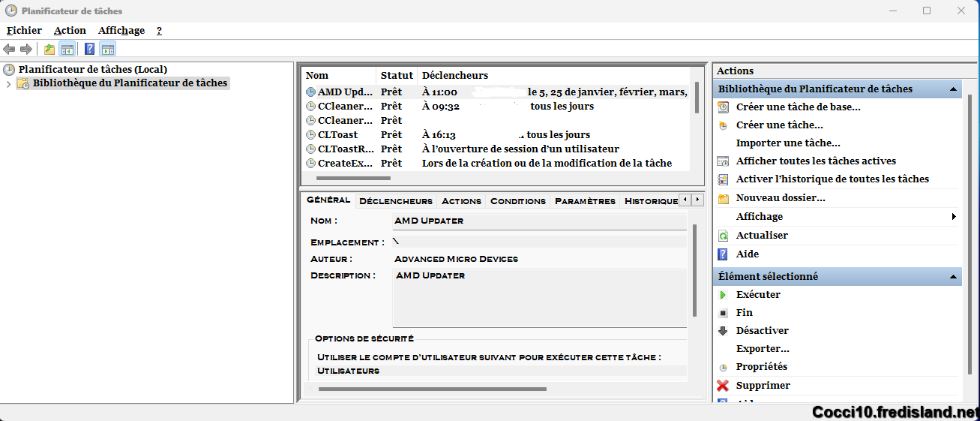Click the green Exécuter play icon
This screenshot has width=980, height=421.
pyautogui.click(x=723, y=295)
